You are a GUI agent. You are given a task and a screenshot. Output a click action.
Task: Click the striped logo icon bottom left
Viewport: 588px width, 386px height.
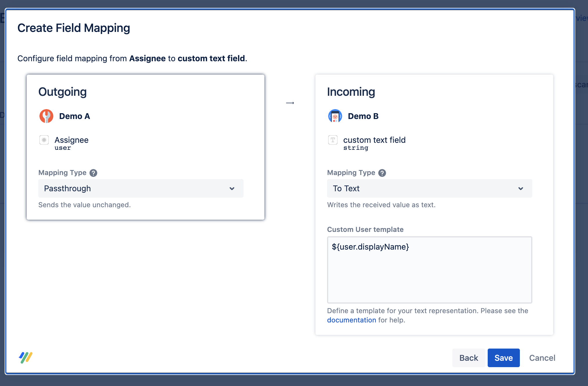click(x=26, y=358)
